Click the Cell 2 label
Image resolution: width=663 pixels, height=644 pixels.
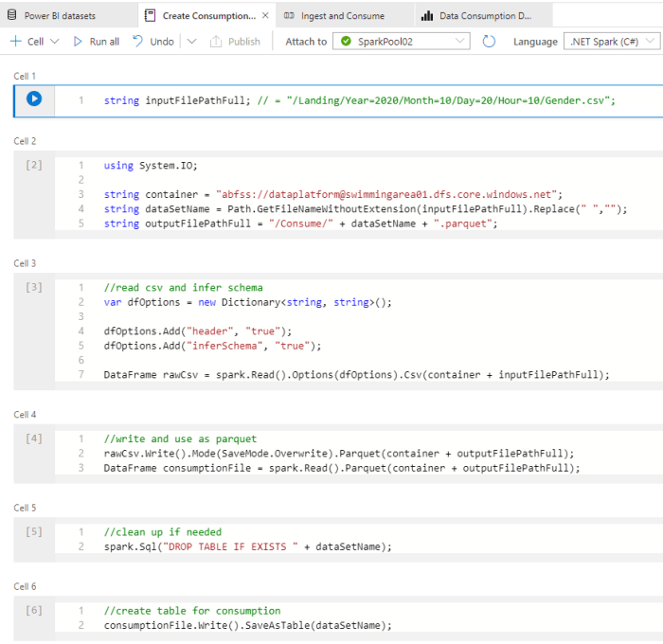[x=25, y=141]
